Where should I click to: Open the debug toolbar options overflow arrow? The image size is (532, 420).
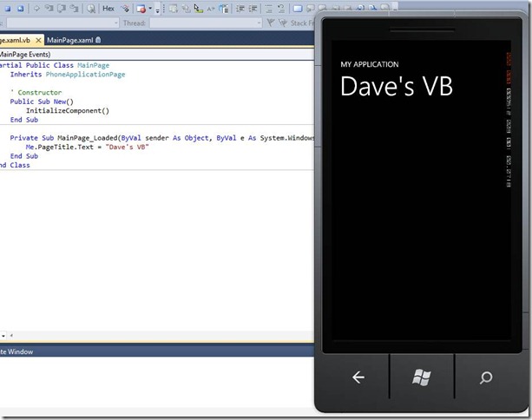157,10
